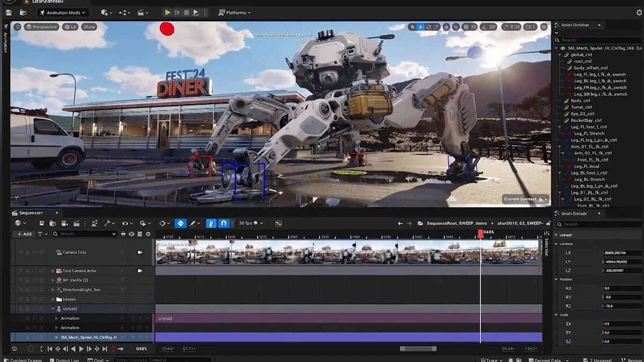Viewport: 644px width, 362px height.
Task: Click the red playhead marker at frame 0485
Action: 480,233
